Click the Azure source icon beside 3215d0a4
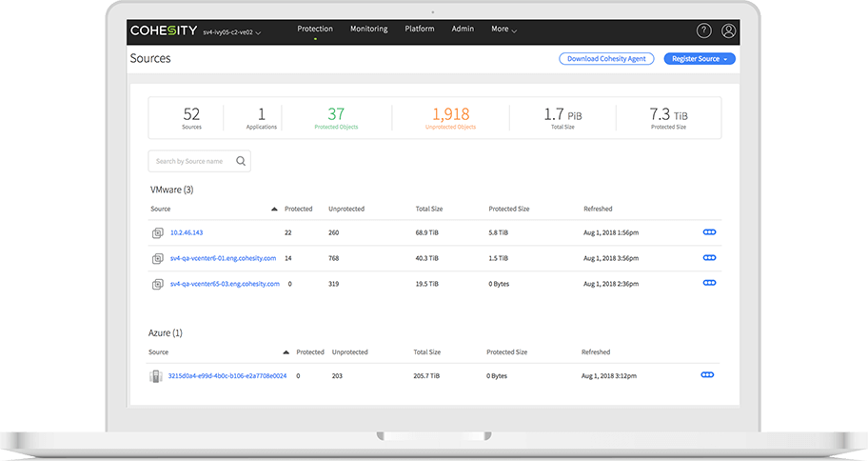Viewport: 868px width, 461px height. pos(155,376)
